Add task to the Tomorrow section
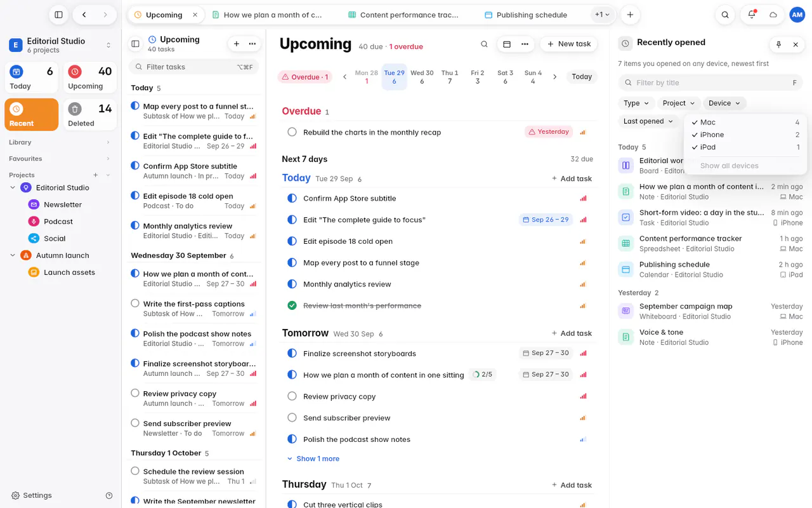 click(x=572, y=333)
